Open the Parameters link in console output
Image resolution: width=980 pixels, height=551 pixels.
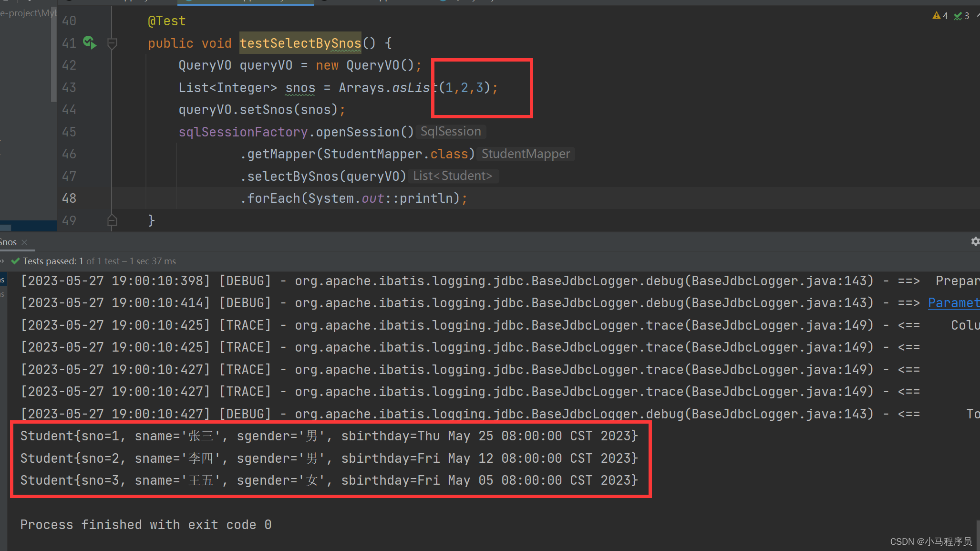click(x=953, y=303)
